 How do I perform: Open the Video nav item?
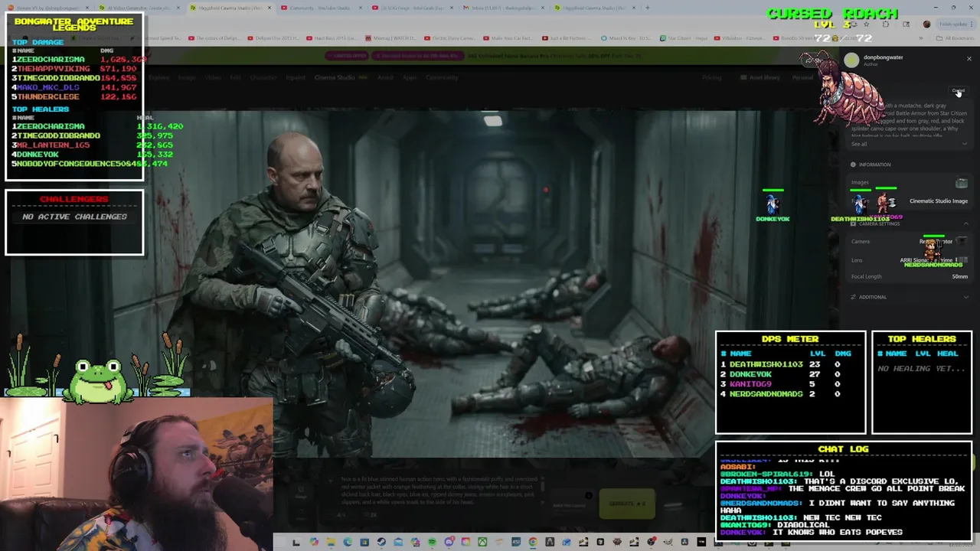pos(213,77)
